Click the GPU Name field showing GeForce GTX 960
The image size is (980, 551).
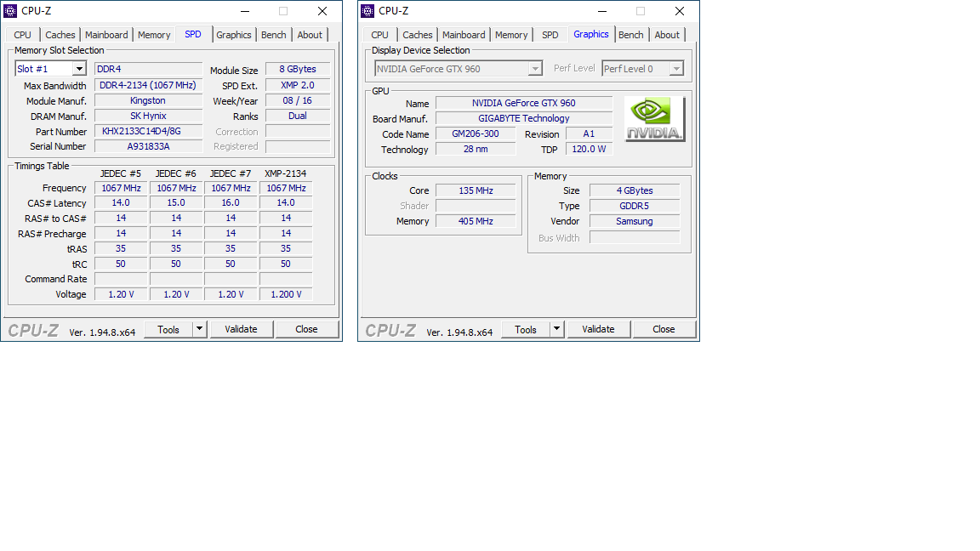click(523, 103)
